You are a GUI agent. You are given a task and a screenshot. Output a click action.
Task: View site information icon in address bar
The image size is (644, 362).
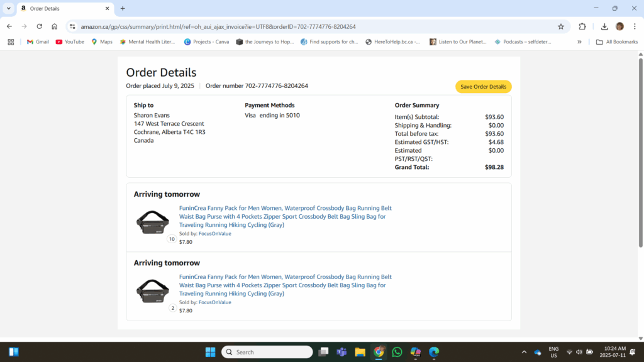pyautogui.click(x=72, y=26)
